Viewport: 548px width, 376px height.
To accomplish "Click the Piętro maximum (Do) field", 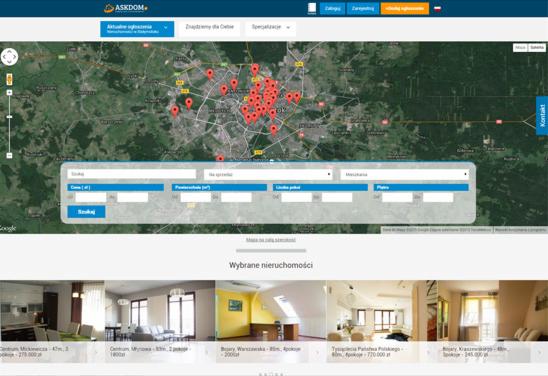I will pyautogui.click(x=438, y=197).
